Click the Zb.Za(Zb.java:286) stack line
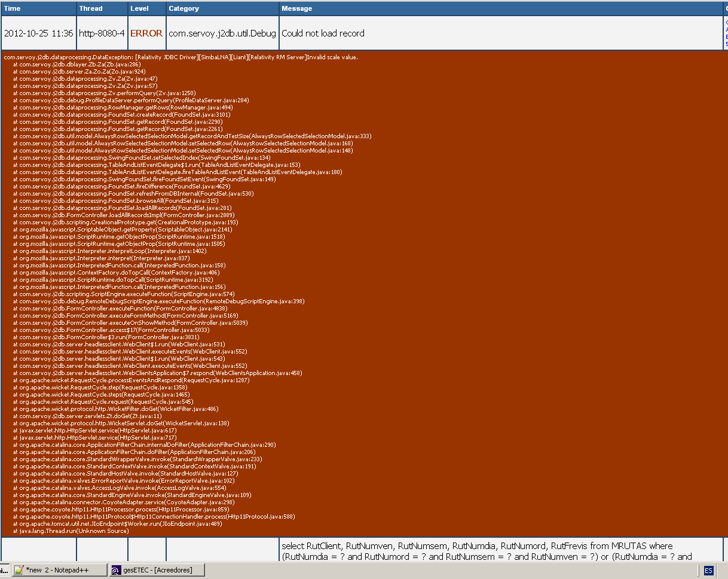 [77, 64]
